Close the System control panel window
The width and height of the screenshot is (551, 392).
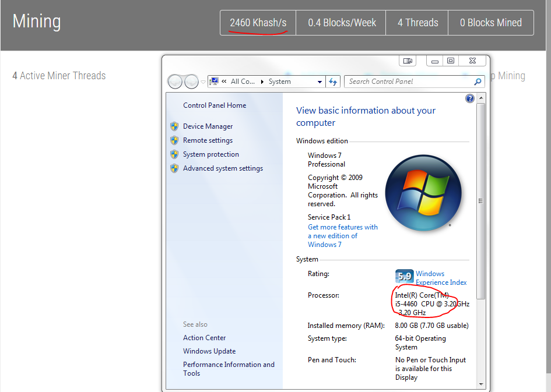click(x=473, y=61)
